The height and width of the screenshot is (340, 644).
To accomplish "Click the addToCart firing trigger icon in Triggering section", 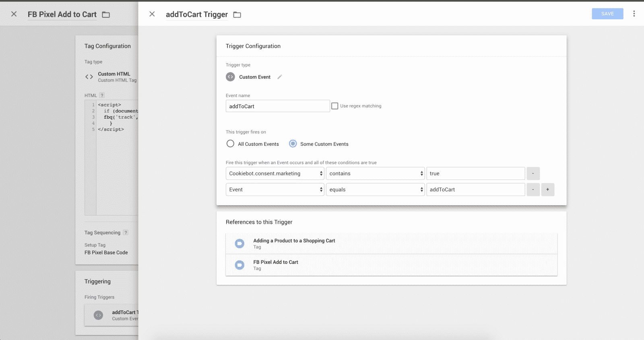I will click(98, 315).
